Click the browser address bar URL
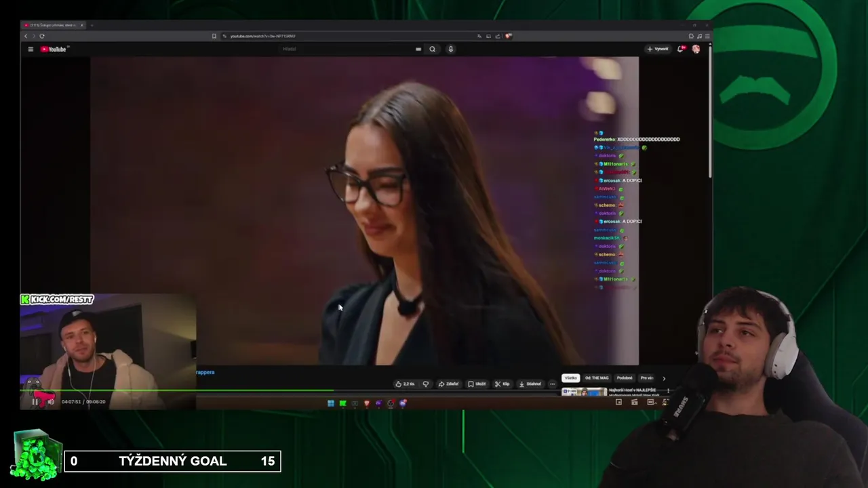The width and height of the screenshot is (868, 488). pyautogui.click(x=263, y=36)
